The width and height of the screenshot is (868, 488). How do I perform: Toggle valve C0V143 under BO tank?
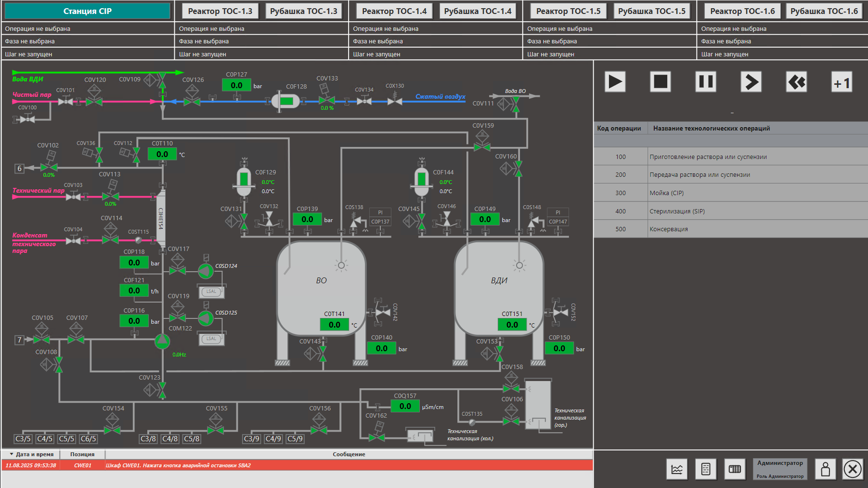point(322,354)
